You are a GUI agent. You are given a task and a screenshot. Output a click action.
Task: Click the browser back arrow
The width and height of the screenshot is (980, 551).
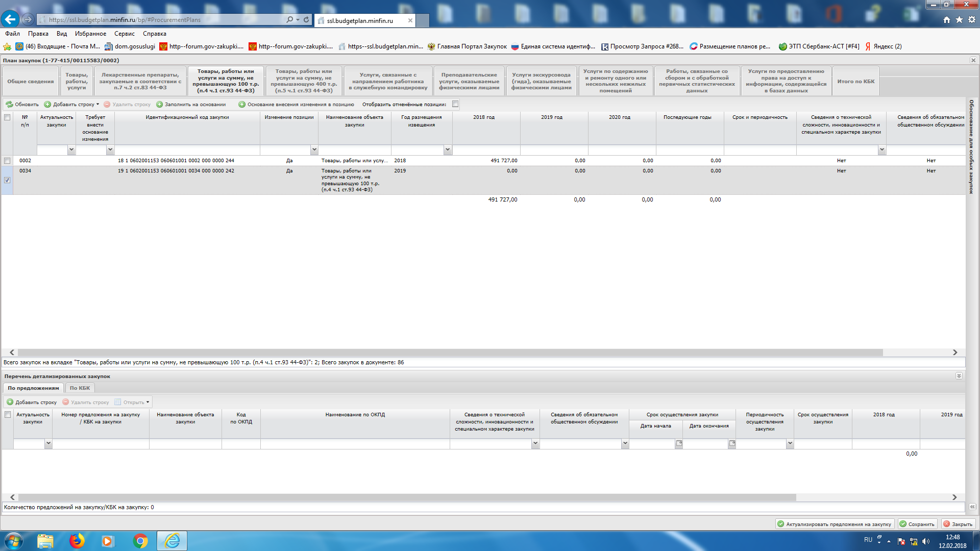[10, 19]
